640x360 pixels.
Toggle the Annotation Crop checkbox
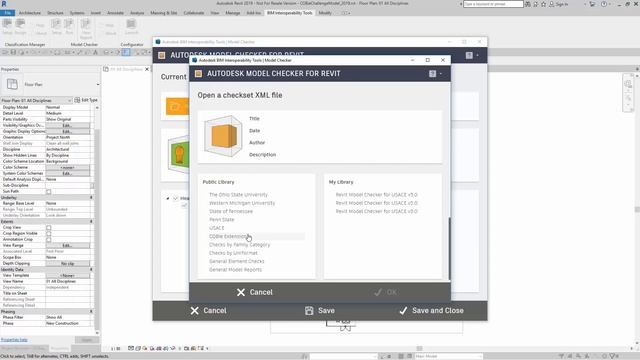pyautogui.click(x=49, y=240)
